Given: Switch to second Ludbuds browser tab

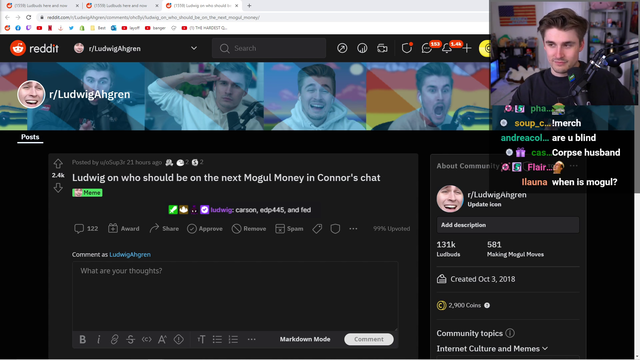Looking at the screenshot, I should tap(121, 6).
